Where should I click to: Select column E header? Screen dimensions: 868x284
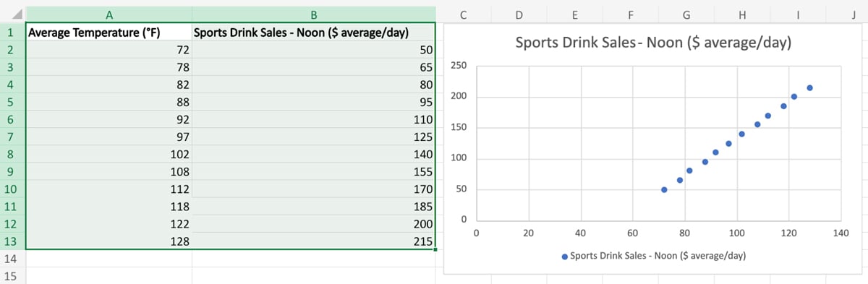point(574,14)
